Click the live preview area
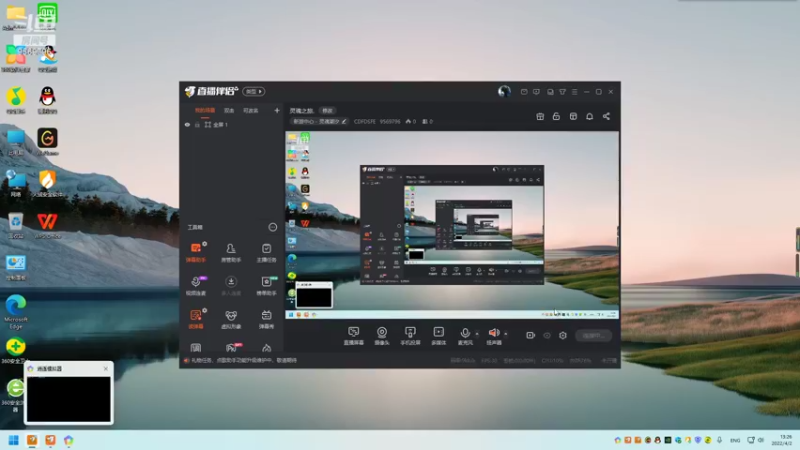The height and width of the screenshot is (450, 800). click(x=452, y=225)
